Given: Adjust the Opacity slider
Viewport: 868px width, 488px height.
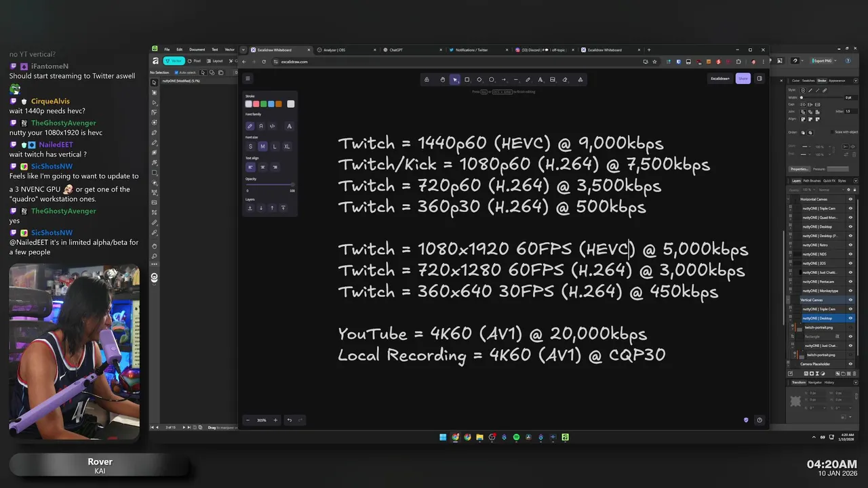Looking at the screenshot, I should (270, 184).
